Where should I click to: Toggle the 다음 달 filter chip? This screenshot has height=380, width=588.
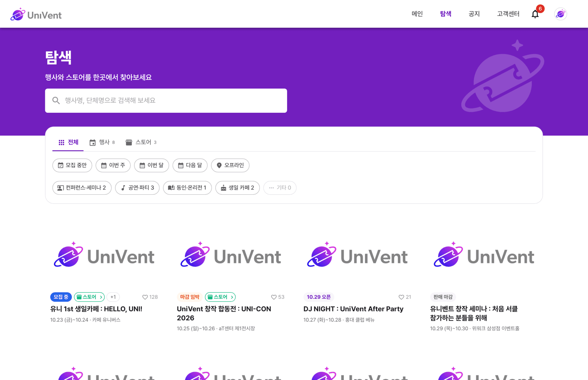pyautogui.click(x=190, y=165)
